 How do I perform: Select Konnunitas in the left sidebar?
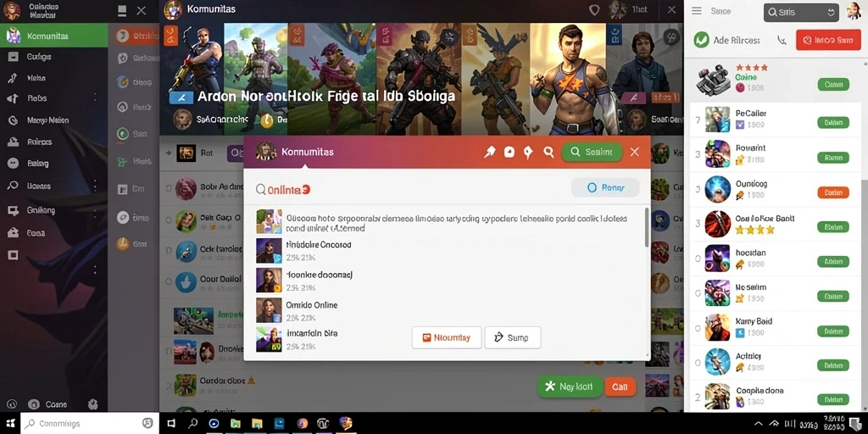pos(53,36)
